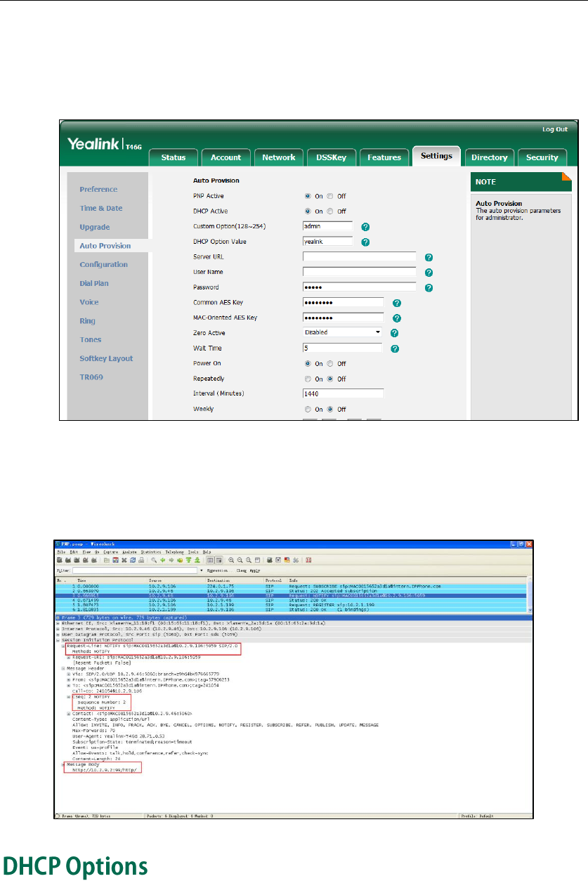Click Wireshark find packet magnifier icon
The image size is (588, 881).
pyautogui.click(x=154, y=560)
